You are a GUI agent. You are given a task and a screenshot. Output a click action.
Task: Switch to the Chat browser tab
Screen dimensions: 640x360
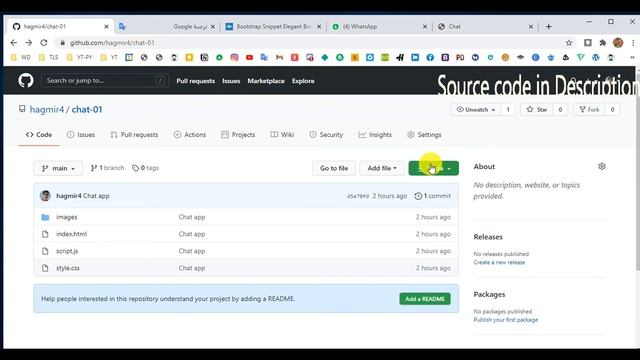pyautogui.click(x=486, y=27)
